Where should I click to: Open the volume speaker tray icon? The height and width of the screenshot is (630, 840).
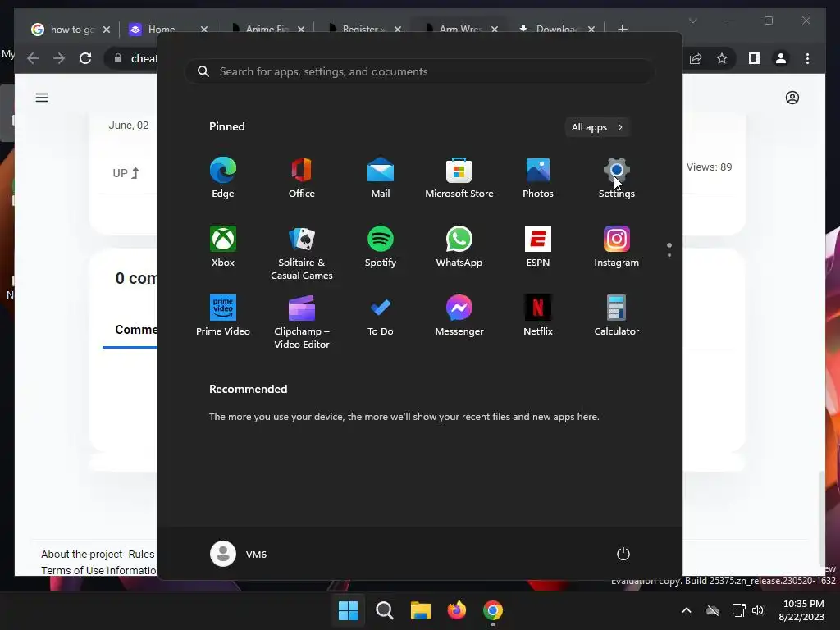(x=758, y=610)
